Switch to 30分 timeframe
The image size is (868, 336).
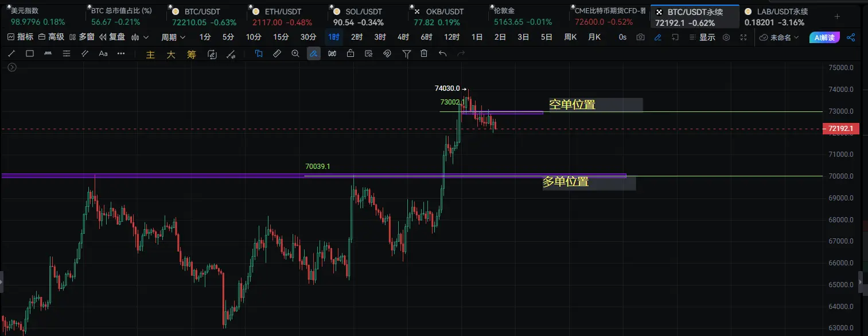[308, 37]
